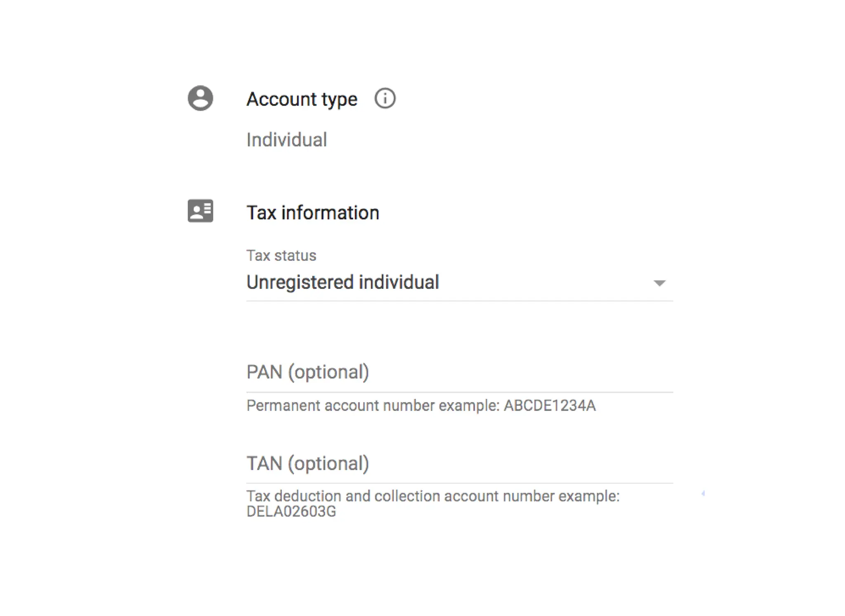Viewport: 845px width, 616px height.
Task: Click the ABCDE1234A example PAN text
Action: [x=550, y=406]
